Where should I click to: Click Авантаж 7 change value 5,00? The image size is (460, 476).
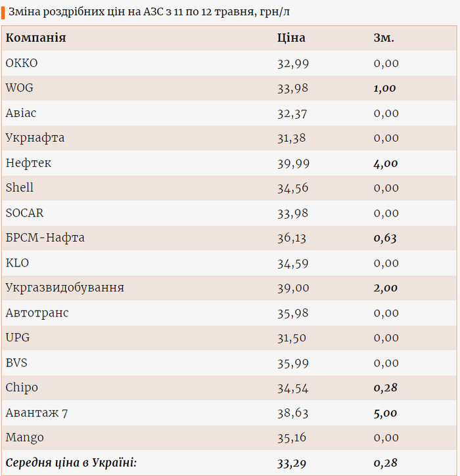coord(385,412)
